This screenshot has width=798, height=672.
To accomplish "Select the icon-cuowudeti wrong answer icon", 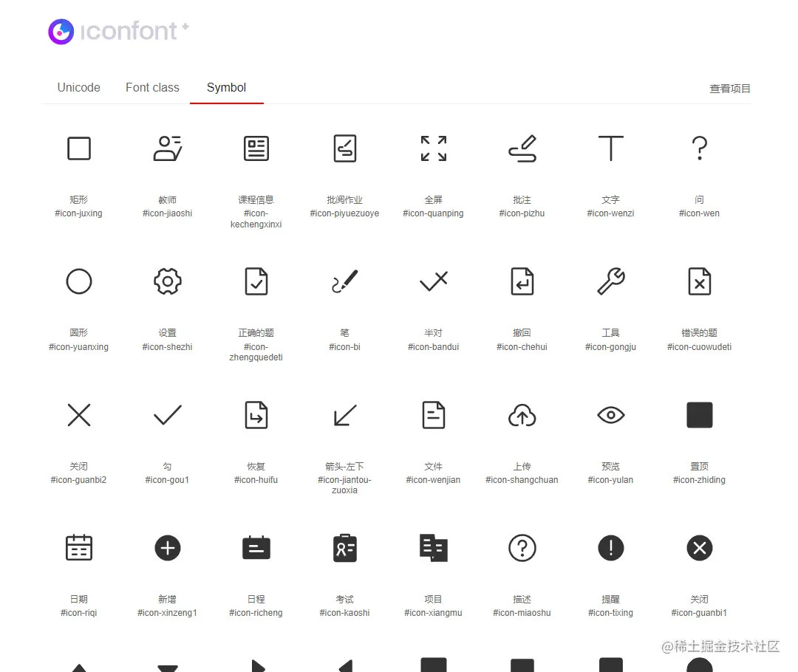I will coord(699,282).
